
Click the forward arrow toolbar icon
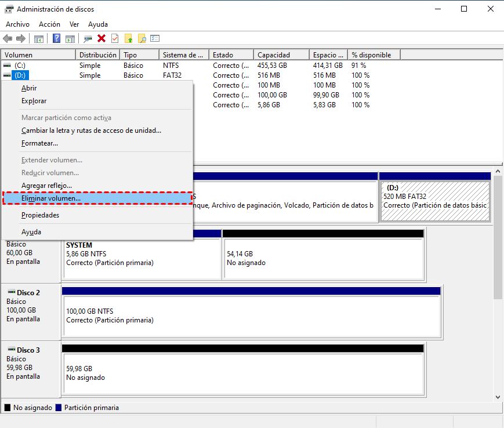tap(21, 38)
